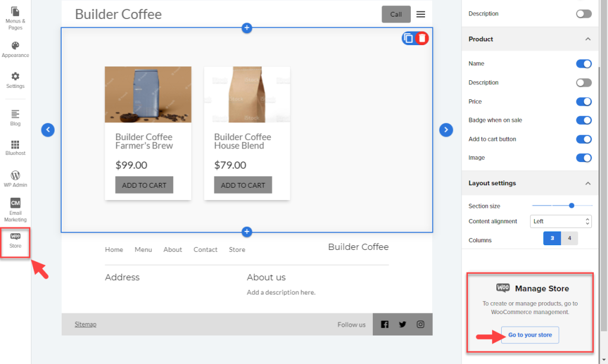This screenshot has width=608, height=364.
Task: Click the footer Builder Coffee title
Action: [x=358, y=247]
